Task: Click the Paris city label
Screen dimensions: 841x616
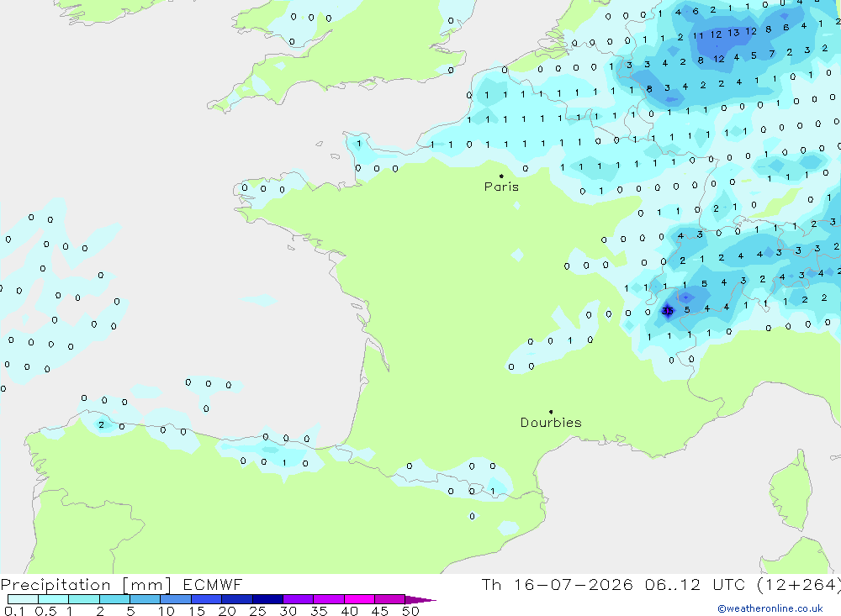Action: coord(501,187)
